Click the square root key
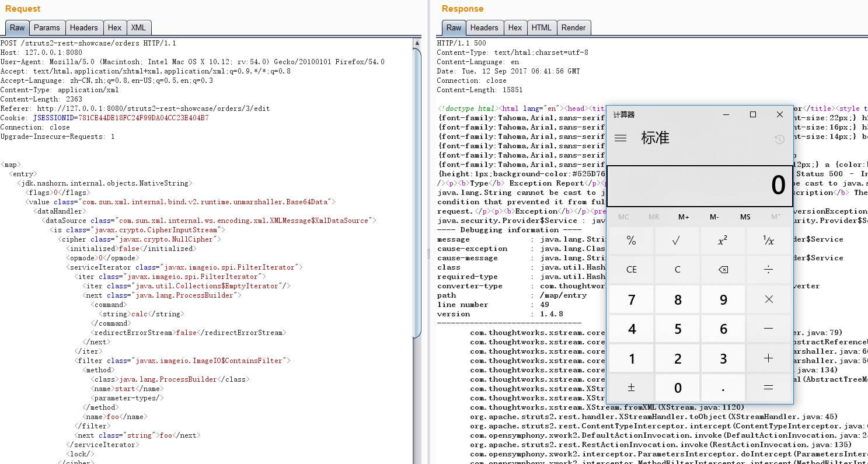This screenshot has width=868, height=464. click(677, 240)
